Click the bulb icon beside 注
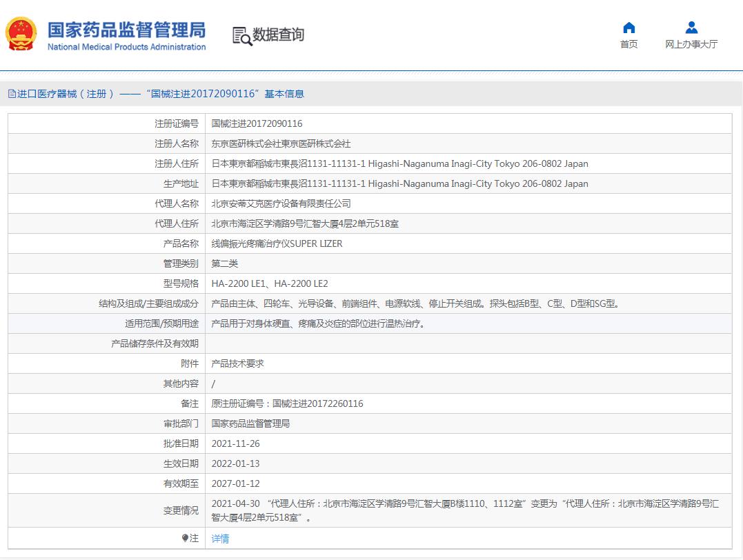This screenshot has width=743, height=560. 185,538
